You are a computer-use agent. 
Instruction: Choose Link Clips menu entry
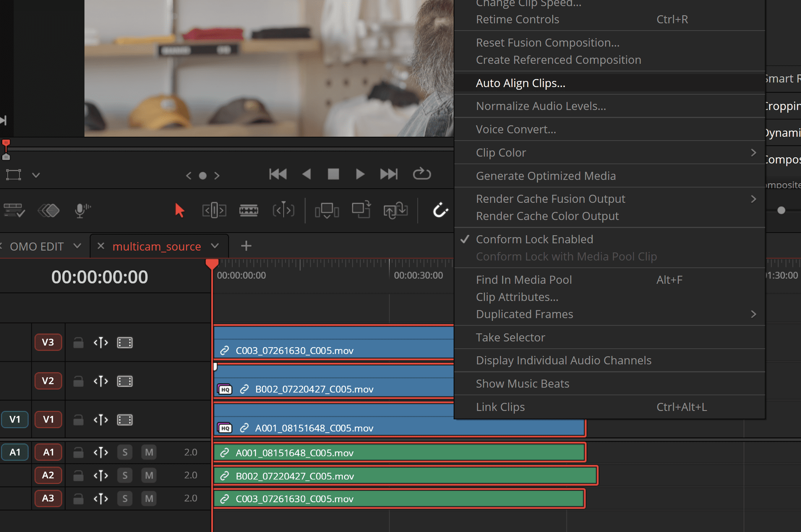point(610,407)
